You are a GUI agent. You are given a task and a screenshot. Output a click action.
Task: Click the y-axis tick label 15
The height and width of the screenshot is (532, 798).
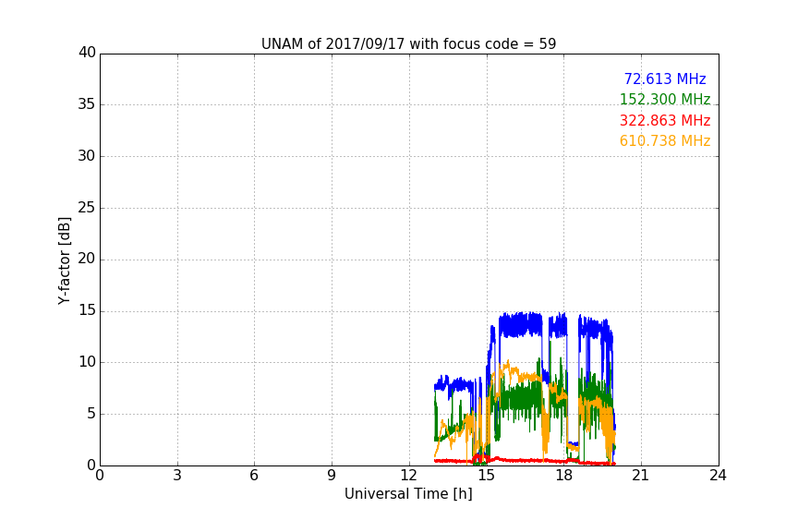point(87,310)
